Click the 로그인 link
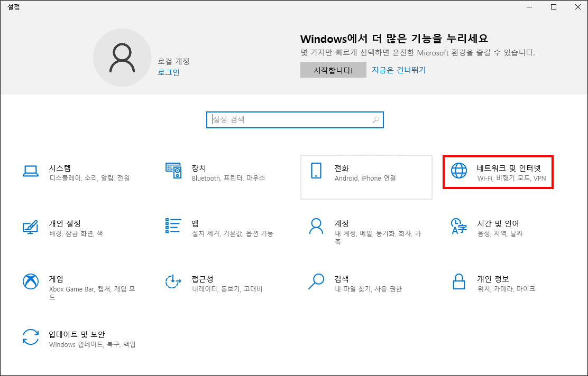588x376 pixels. tap(168, 72)
